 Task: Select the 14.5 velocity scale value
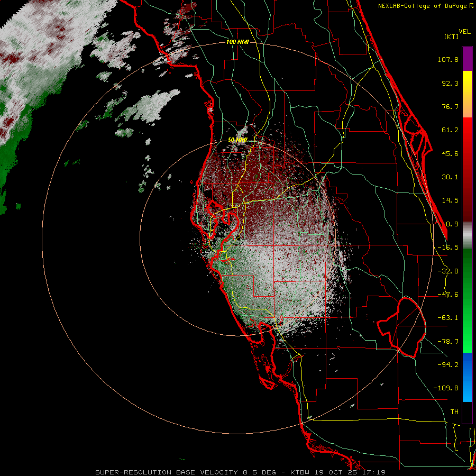tap(450, 200)
